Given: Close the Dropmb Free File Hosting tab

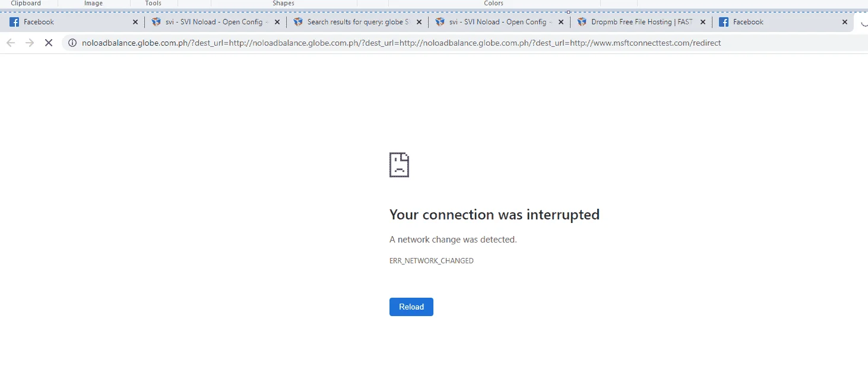Looking at the screenshot, I should pyautogui.click(x=702, y=22).
